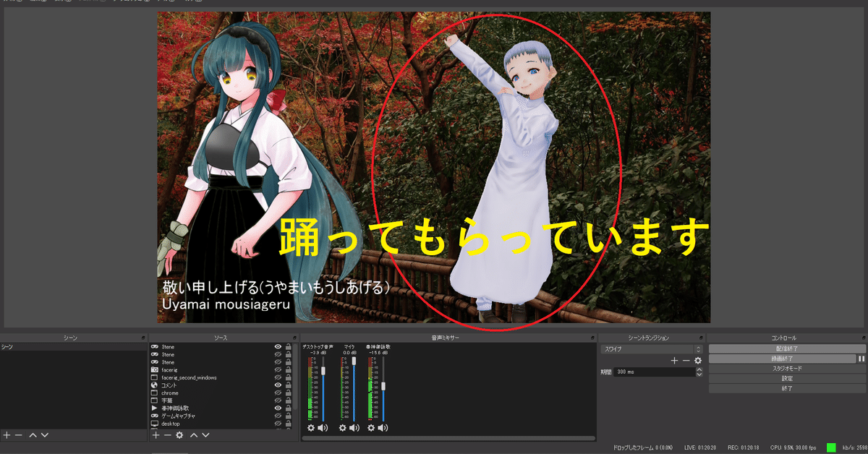Open the マイク audio settings gear
The width and height of the screenshot is (868, 454).
343,428
